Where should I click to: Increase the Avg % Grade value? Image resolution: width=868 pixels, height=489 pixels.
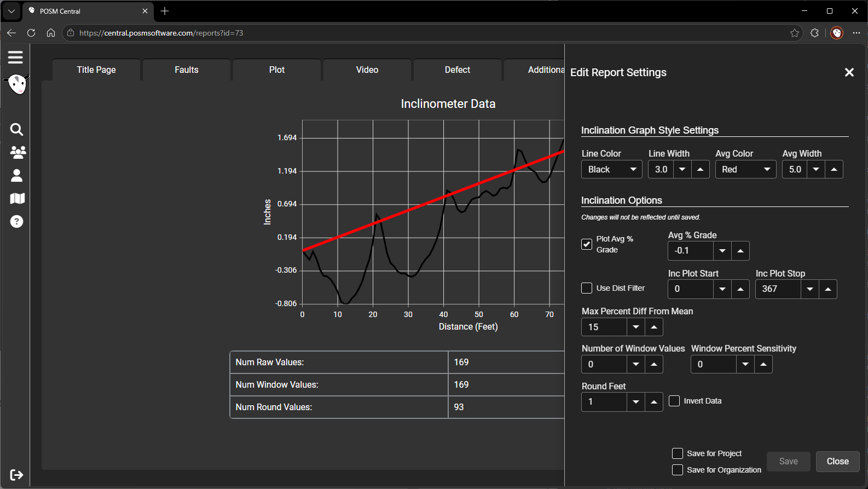[x=740, y=251]
